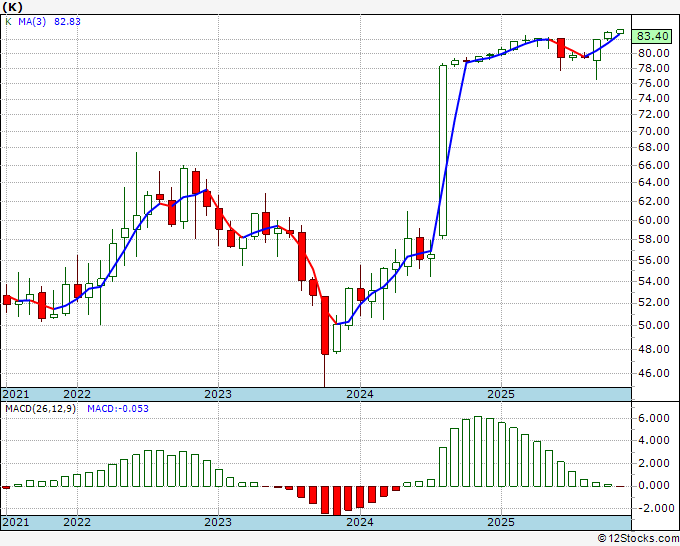
Task: Click the lowest red MACD histogram bar
Action: tap(337, 501)
